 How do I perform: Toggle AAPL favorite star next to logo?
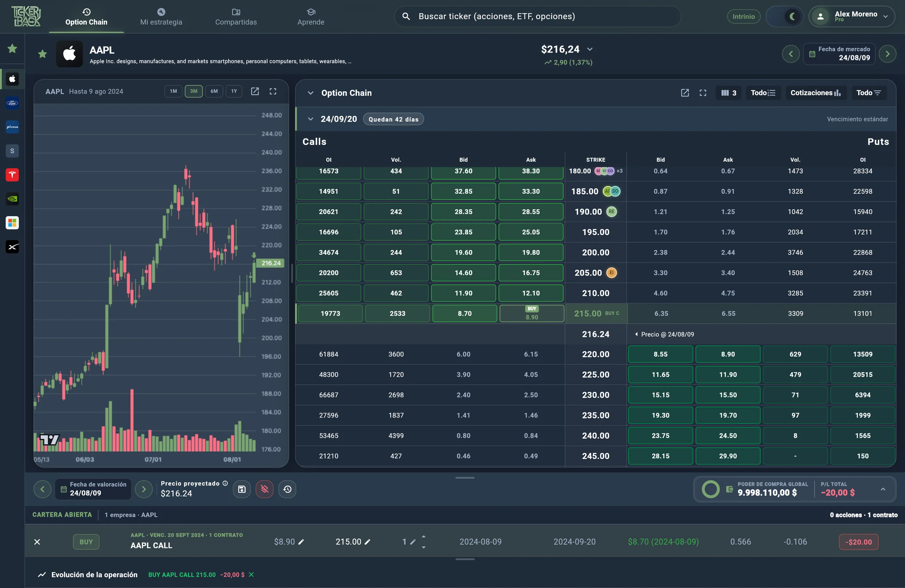pyautogui.click(x=43, y=54)
